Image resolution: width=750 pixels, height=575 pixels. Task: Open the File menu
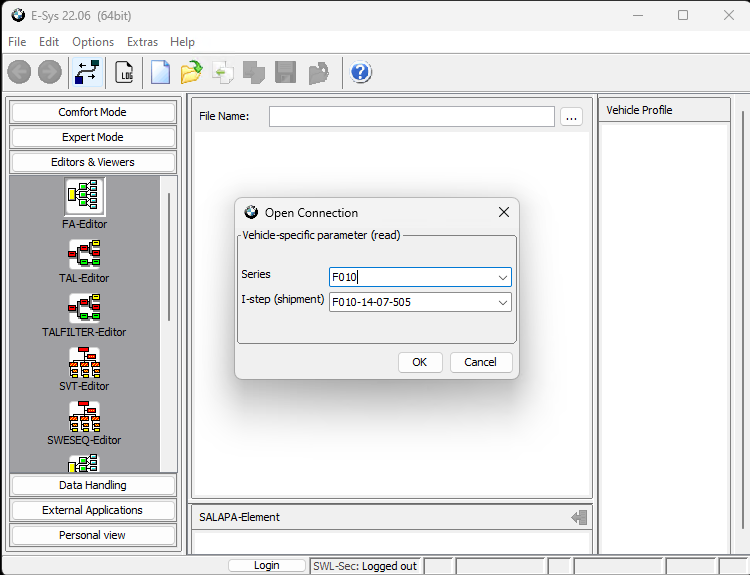tap(17, 42)
